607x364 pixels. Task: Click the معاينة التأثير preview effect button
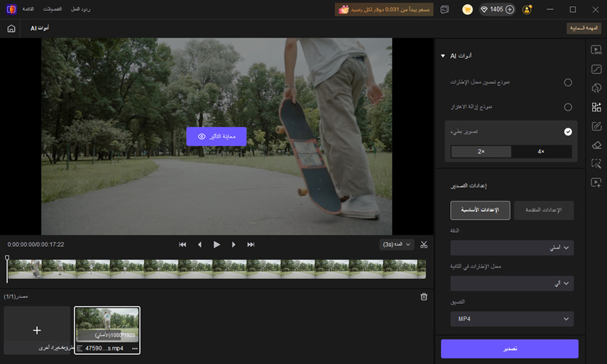[x=217, y=136]
